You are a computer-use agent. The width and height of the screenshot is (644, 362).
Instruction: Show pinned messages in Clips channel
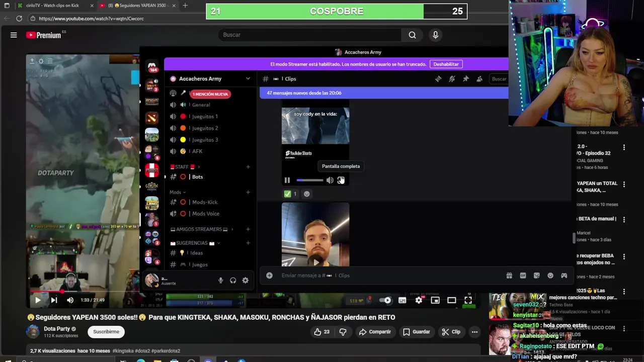coord(466,79)
